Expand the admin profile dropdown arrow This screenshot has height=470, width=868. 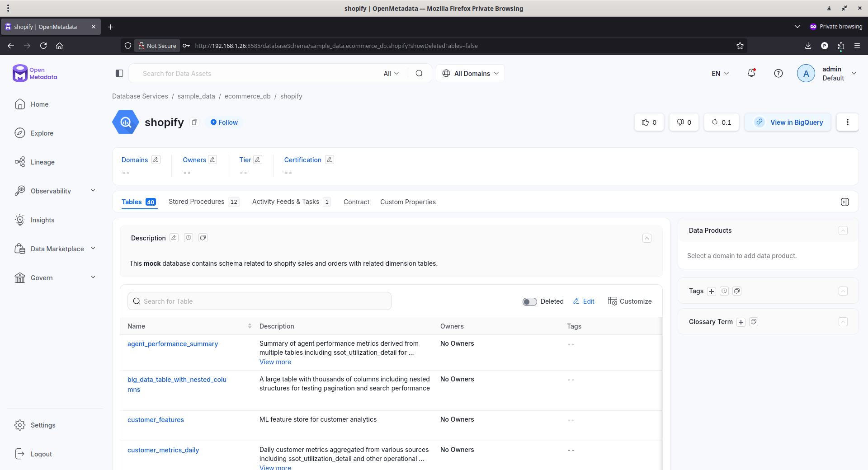click(x=854, y=73)
